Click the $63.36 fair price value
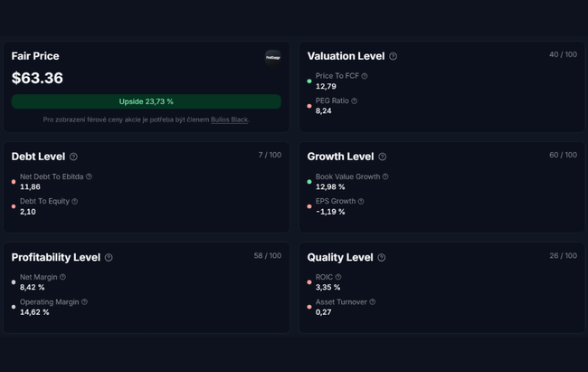 tap(37, 79)
